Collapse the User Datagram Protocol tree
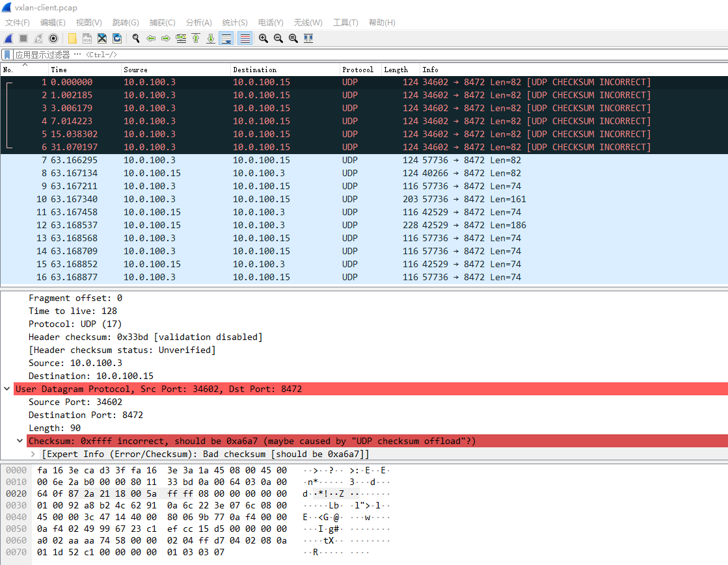 [7, 389]
